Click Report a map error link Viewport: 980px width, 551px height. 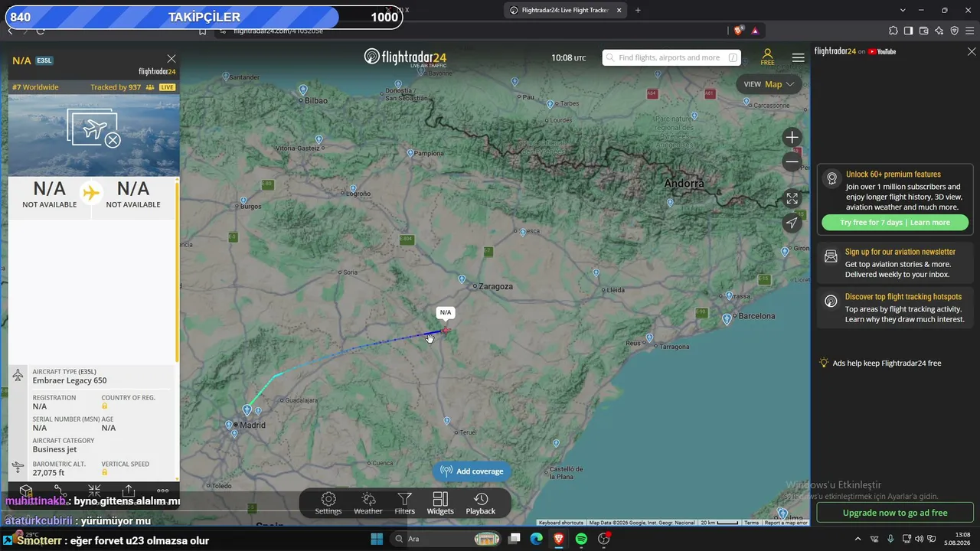(x=786, y=523)
